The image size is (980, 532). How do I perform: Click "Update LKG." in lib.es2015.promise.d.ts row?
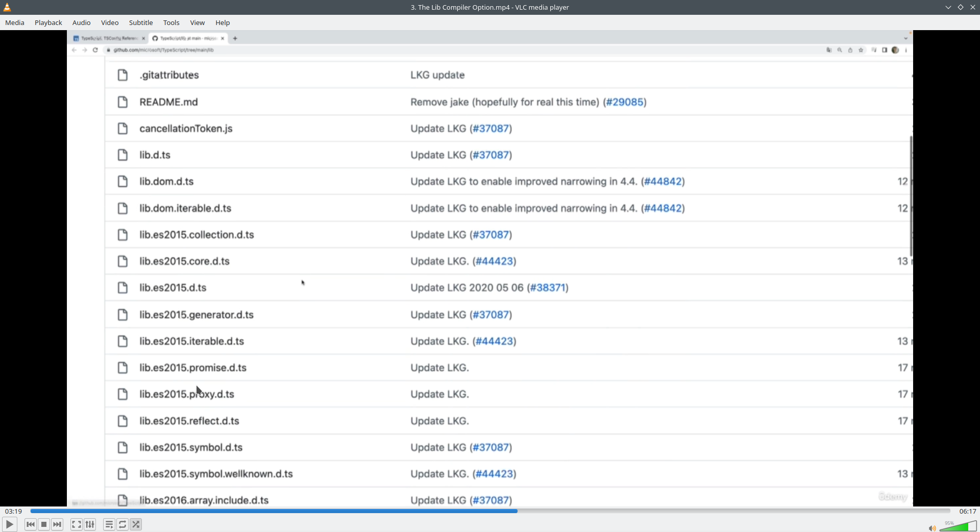pyautogui.click(x=439, y=368)
